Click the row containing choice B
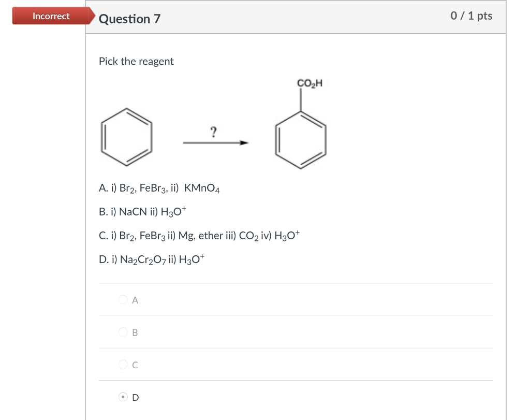Image resolution: width=530 pixels, height=420 pixels. (295, 332)
